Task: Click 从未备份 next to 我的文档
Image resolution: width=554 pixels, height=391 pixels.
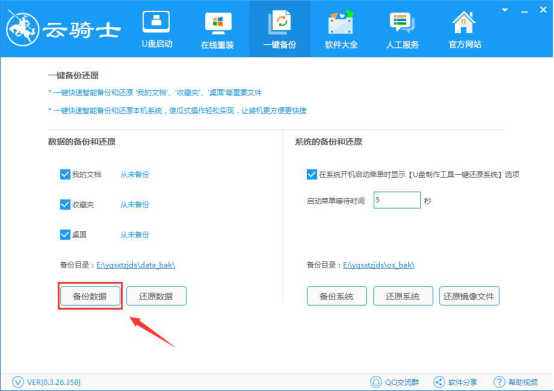Action: pos(135,174)
